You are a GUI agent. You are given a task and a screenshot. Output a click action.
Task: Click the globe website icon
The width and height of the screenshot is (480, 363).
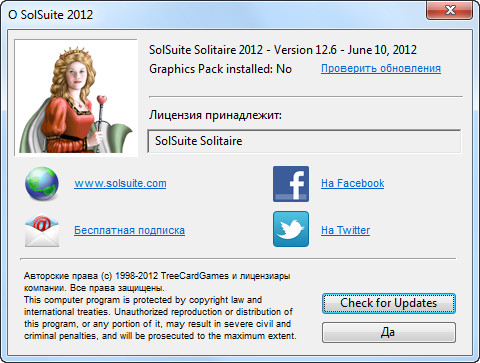click(x=42, y=184)
